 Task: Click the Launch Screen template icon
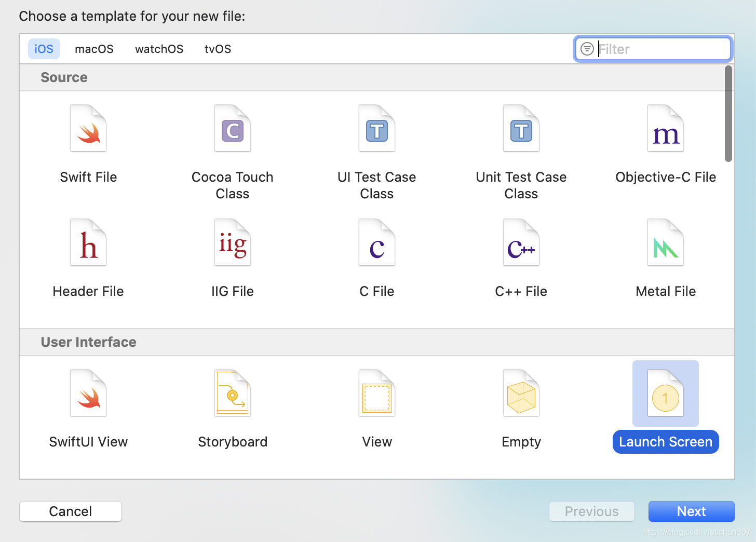666,393
